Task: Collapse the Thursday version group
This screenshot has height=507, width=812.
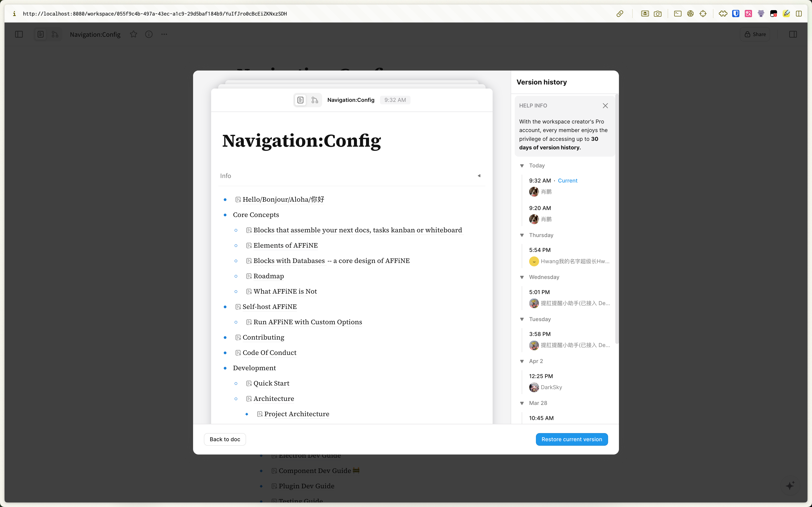Action: (522, 235)
